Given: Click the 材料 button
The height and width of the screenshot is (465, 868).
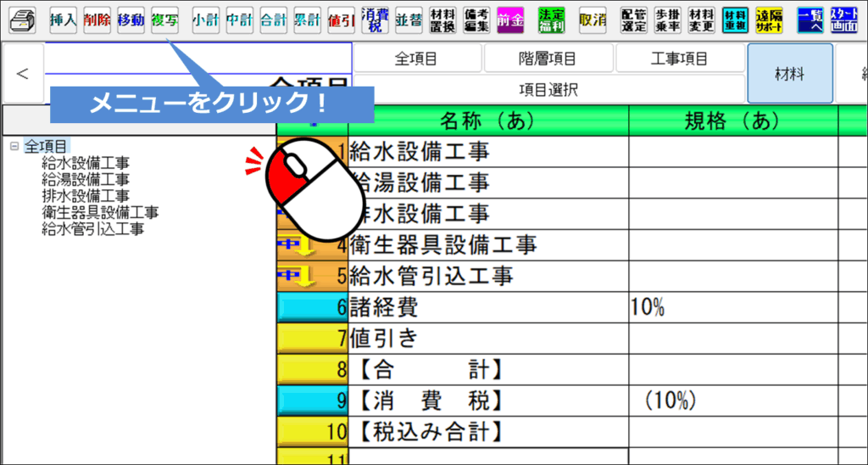Looking at the screenshot, I should click(x=789, y=74).
